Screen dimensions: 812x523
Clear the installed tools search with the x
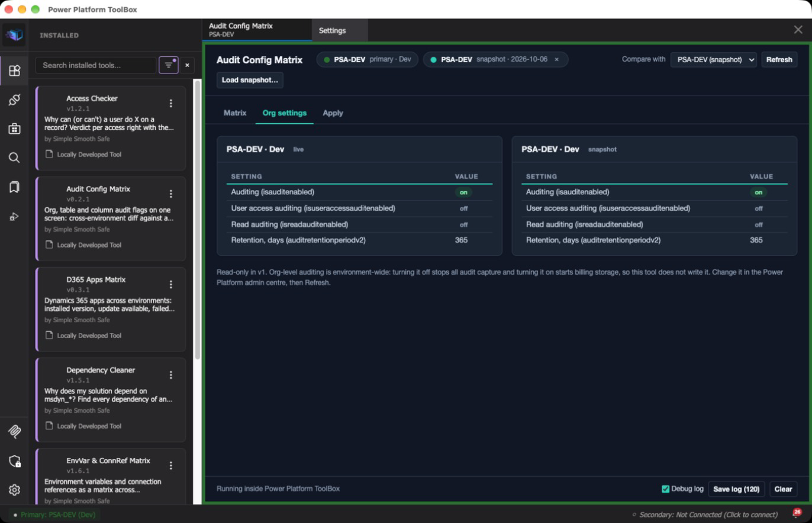[187, 65]
